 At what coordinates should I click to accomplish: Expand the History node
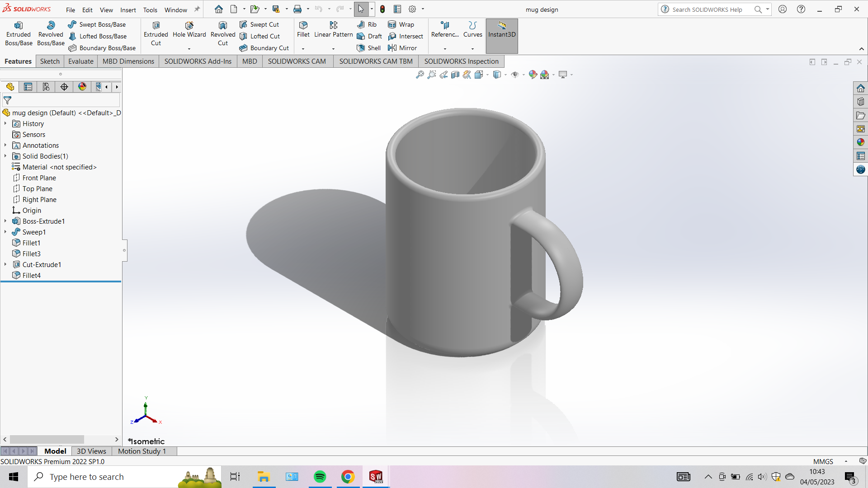(5, 123)
